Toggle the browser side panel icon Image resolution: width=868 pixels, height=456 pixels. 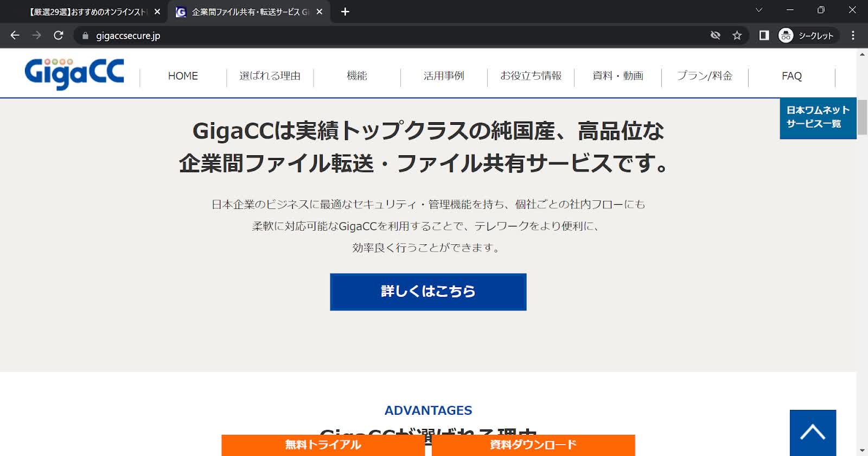coord(764,35)
